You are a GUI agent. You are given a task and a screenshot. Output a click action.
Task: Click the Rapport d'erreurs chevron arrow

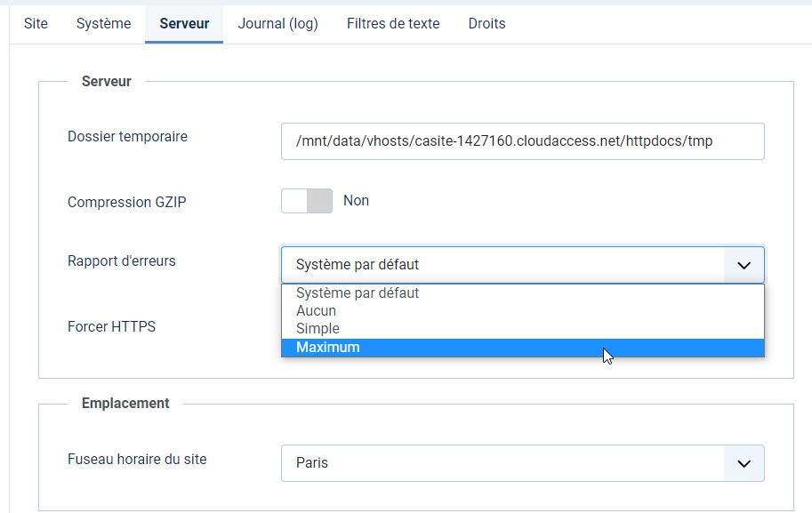(744, 265)
